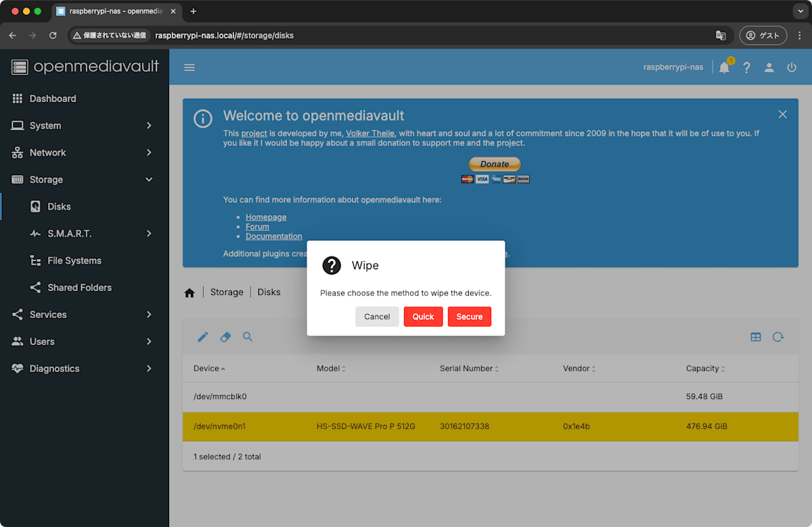Sort by Vendor column

click(x=580, y=369)
